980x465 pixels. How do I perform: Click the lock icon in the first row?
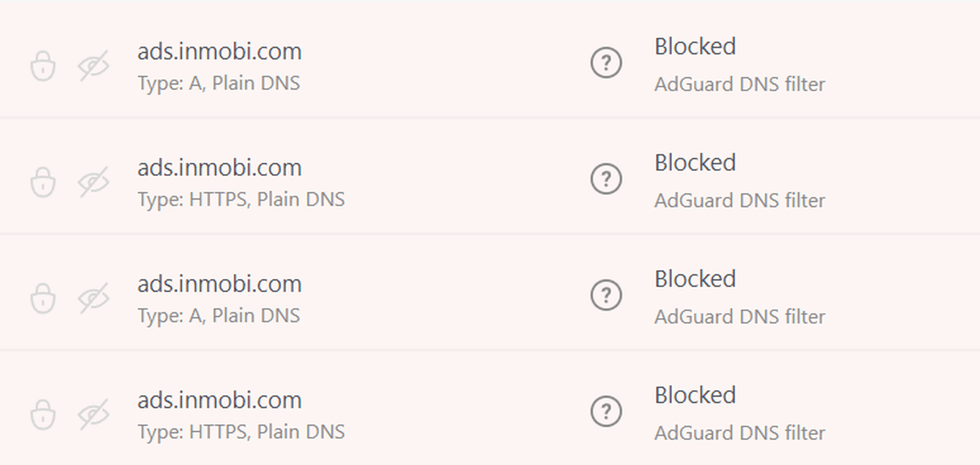click(43, 65)
